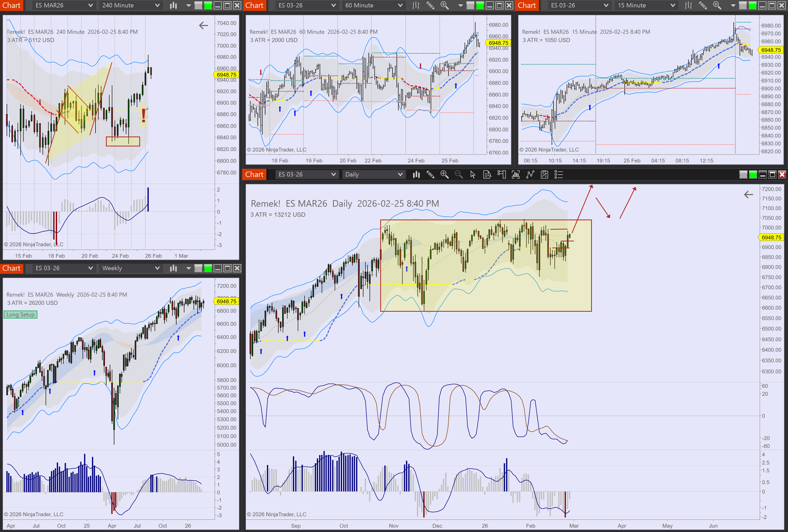The width and height of the screenshot is (788, 532).
Task: Click the Long Setup label on Weekly chart
Action: tap(20, 314)
